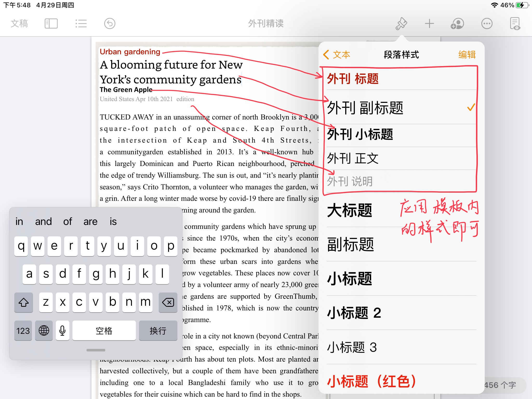Go back to 文本 panel
The width and height of the screenshot is (532, 399).
(x=337, y=55)
